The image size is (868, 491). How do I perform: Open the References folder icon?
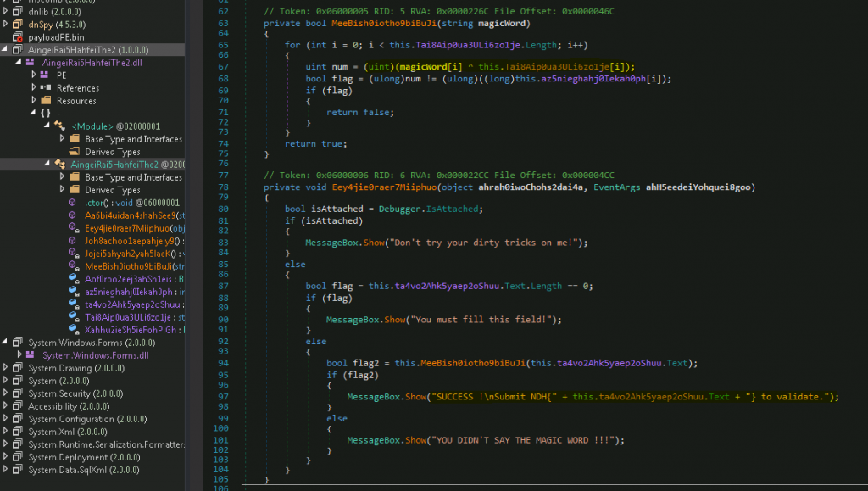pyautogui.click(x=44, y=88)
